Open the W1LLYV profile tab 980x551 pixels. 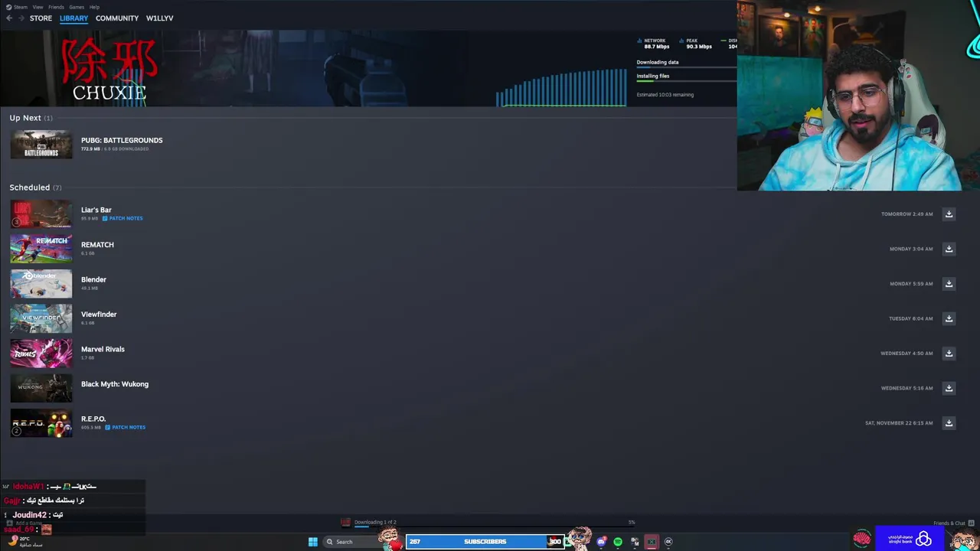pyautogui.click(x=159, y=18)
